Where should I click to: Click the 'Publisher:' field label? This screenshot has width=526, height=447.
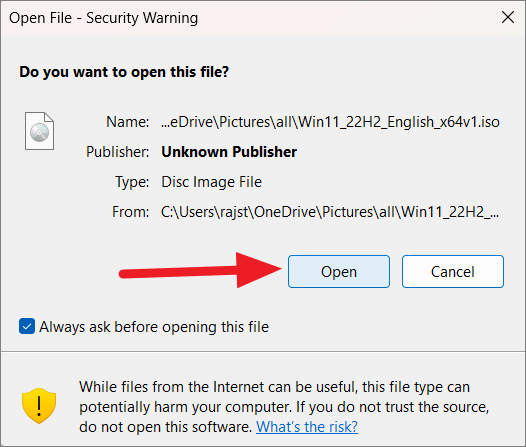coord(117,152)
